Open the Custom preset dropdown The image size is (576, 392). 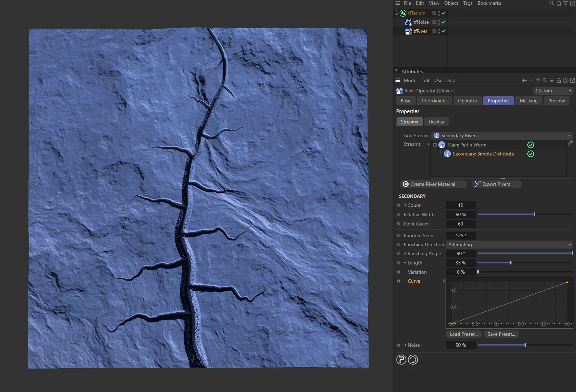(569, 91)
